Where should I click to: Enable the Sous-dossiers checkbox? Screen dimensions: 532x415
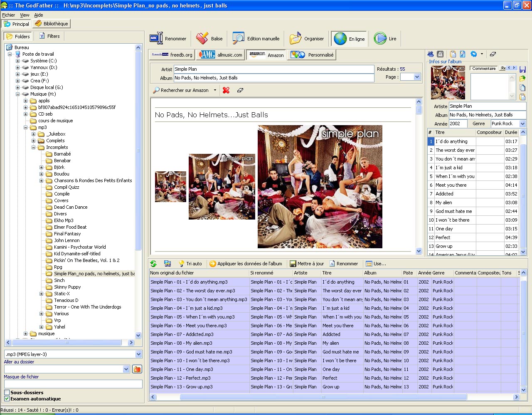pyautogui.click(x=7, y=393)
